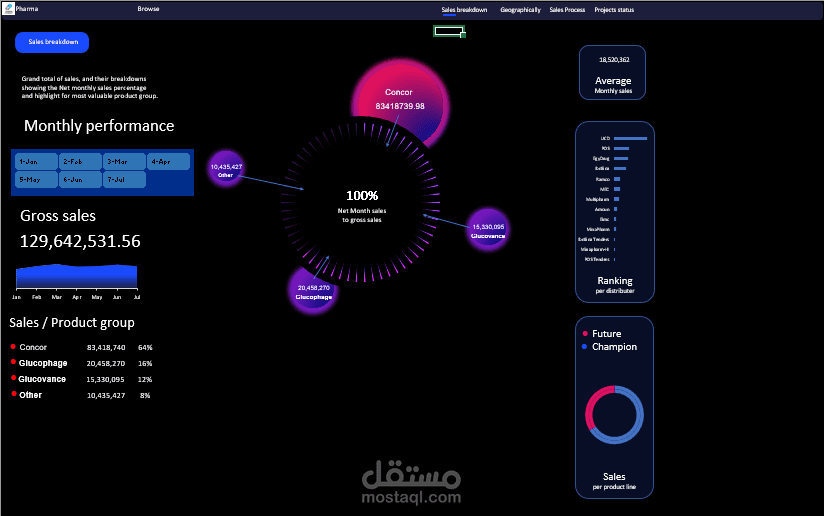Select the Glucovance bubble

(488, 229)
